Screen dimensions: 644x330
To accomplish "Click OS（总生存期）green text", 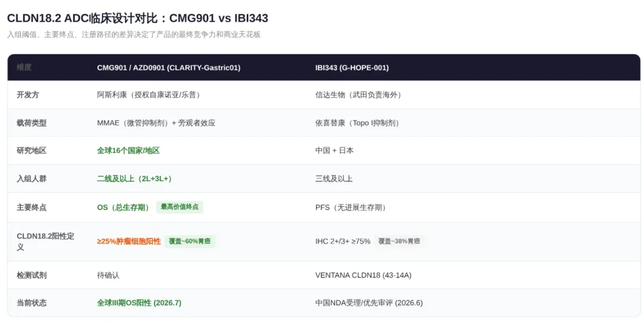I will coord(125,207).
